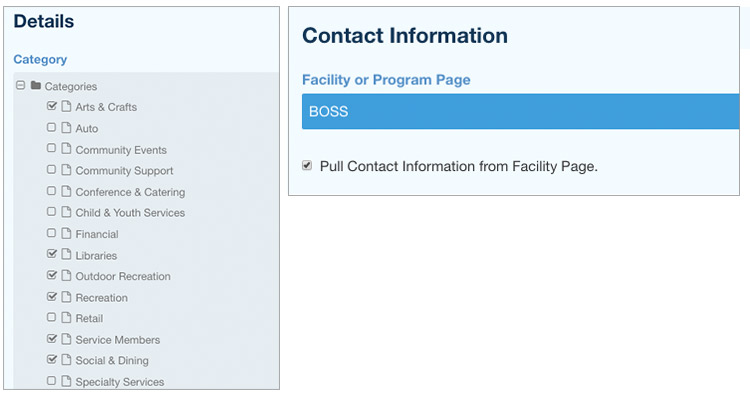Viewport: 750px width, 398px height.
Task: Check the Financial category checkbox
Action: 51,233
